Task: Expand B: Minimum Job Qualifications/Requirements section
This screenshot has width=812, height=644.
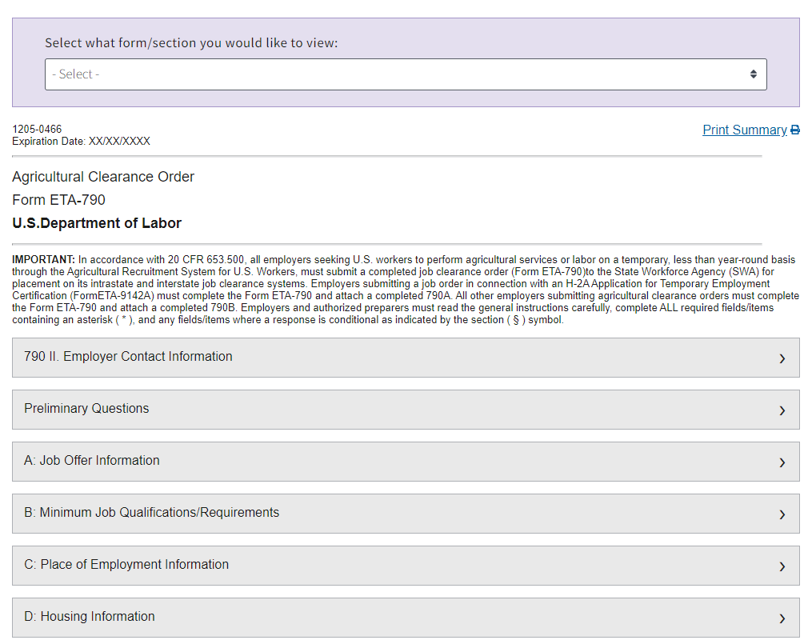Action: click(152, 513)
